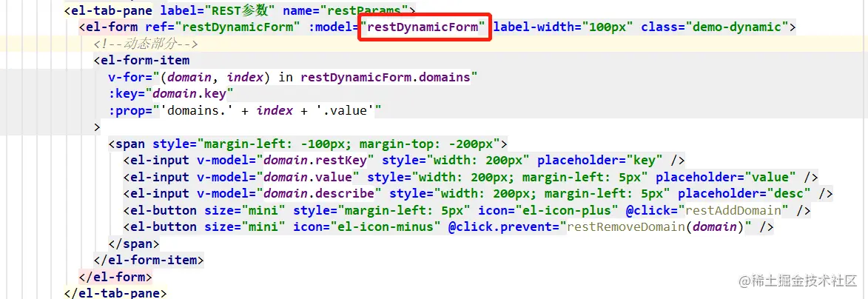Click placeholder value "desc"
The height and width of the screenshot is (299, 868).
tap(788, 194)
